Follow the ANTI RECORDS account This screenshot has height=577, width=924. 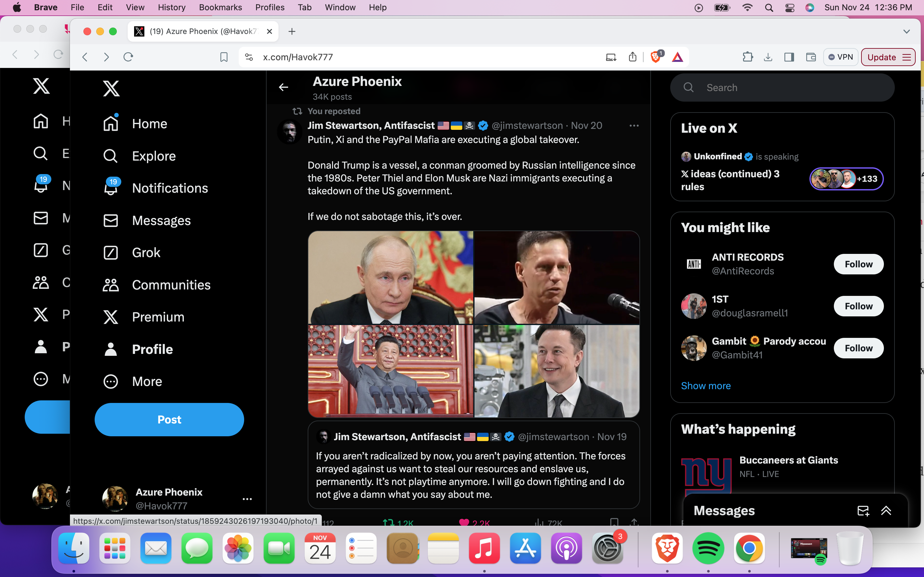pos(858,263)
